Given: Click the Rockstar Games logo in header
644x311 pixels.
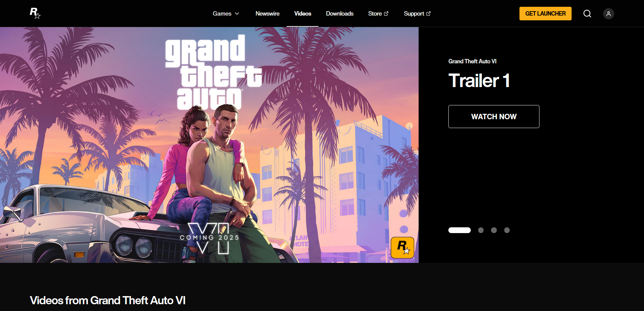Looking at the screenshot, I should click(35, 13).
